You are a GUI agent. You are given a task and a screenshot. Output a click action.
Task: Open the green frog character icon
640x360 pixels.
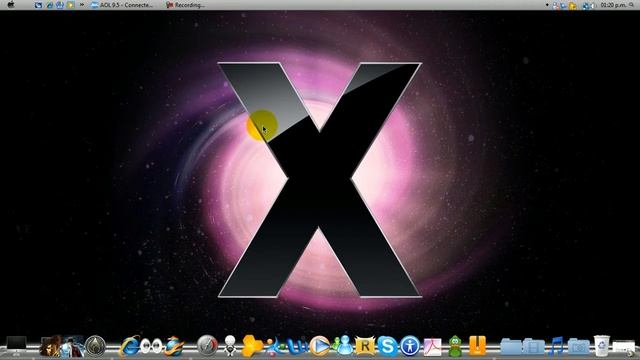[455, 346]
